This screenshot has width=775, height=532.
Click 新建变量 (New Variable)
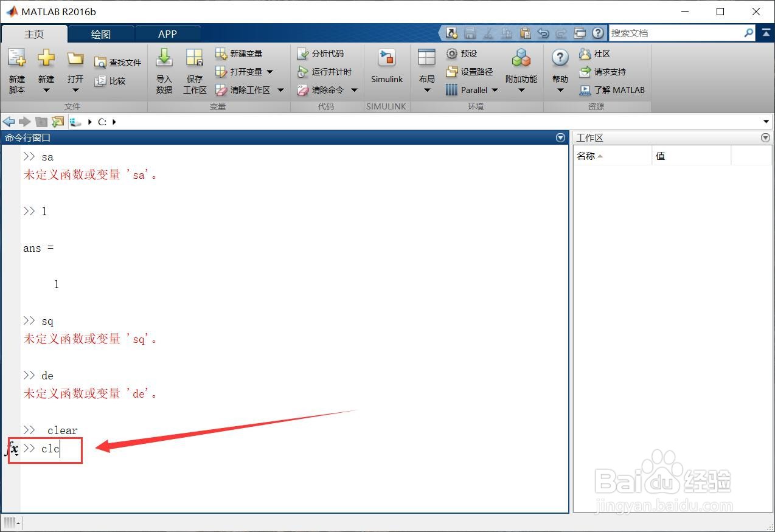tap(238, 54)
